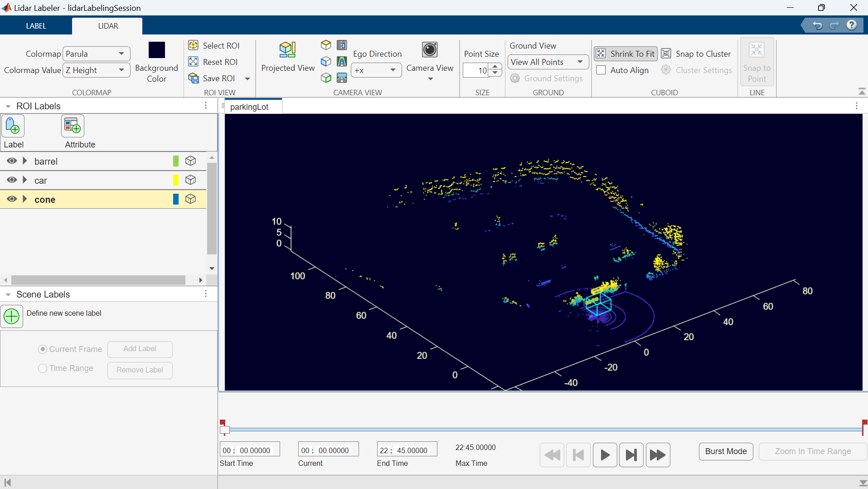Screen dimensions: 868x489
Task: Click the Snap to Cluster icon
Action: coord(666,54)
